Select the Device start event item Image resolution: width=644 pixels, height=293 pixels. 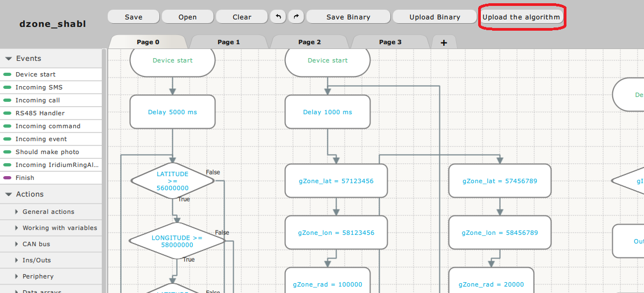click(x=36, y=74)
